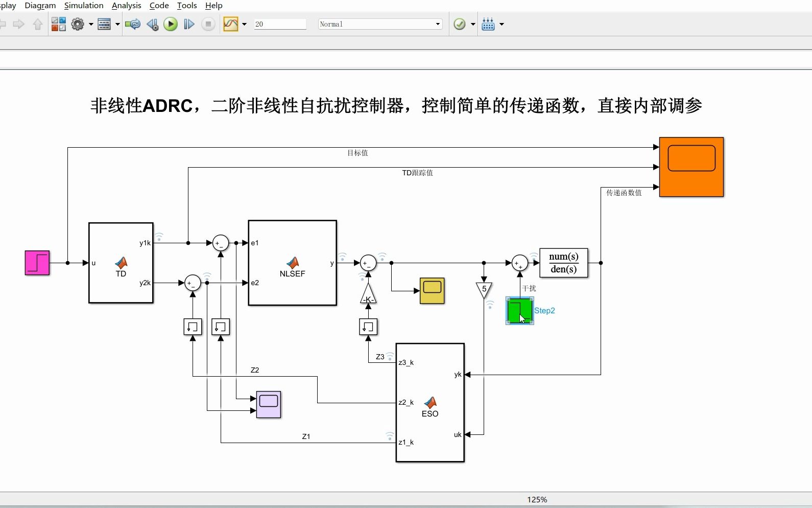Select the ESO function block

[x=430, y=403]
